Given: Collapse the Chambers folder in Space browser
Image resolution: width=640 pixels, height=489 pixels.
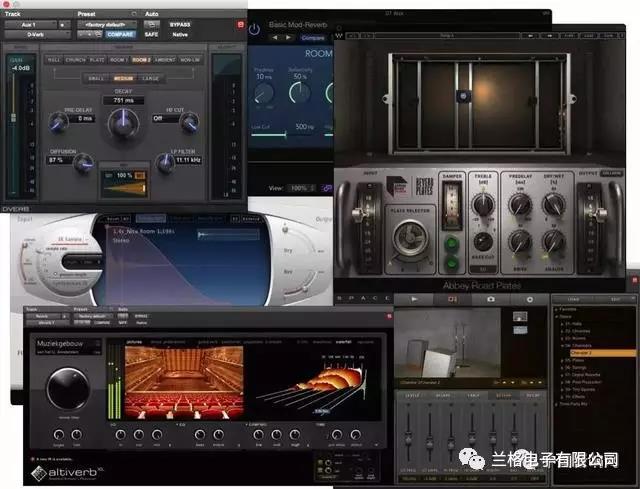Looking at the screenshot, I should click(x=562, y=346).
